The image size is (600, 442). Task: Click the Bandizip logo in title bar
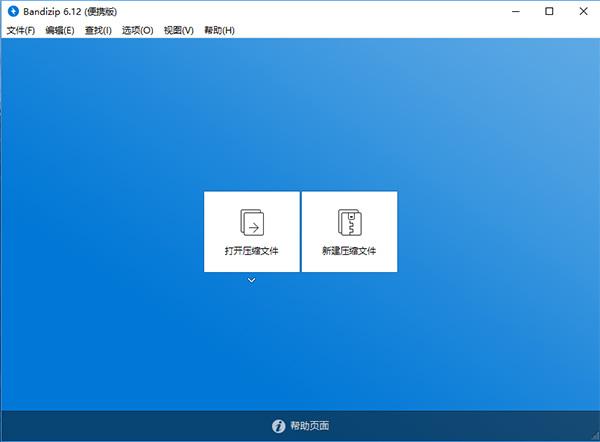13,11
